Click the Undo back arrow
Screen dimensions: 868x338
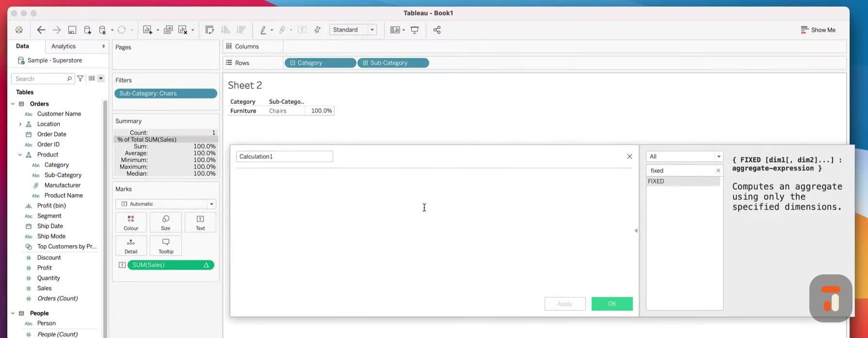tap(41, 30)
